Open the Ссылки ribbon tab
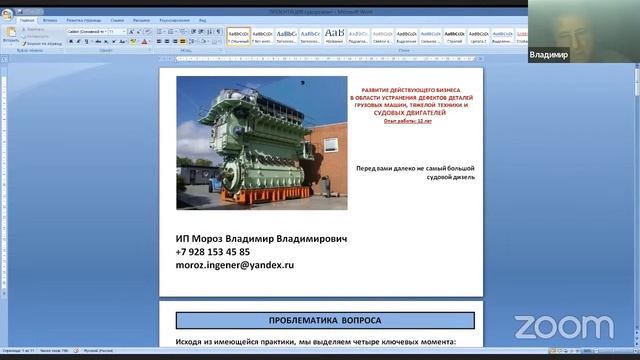 (117, 20)
